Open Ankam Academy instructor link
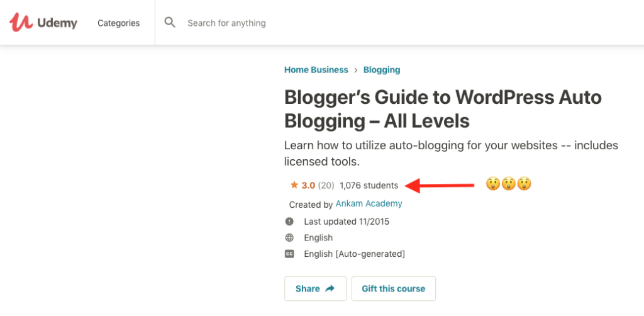Viewport: 644px width, 316px height. (x=369, y=203)
